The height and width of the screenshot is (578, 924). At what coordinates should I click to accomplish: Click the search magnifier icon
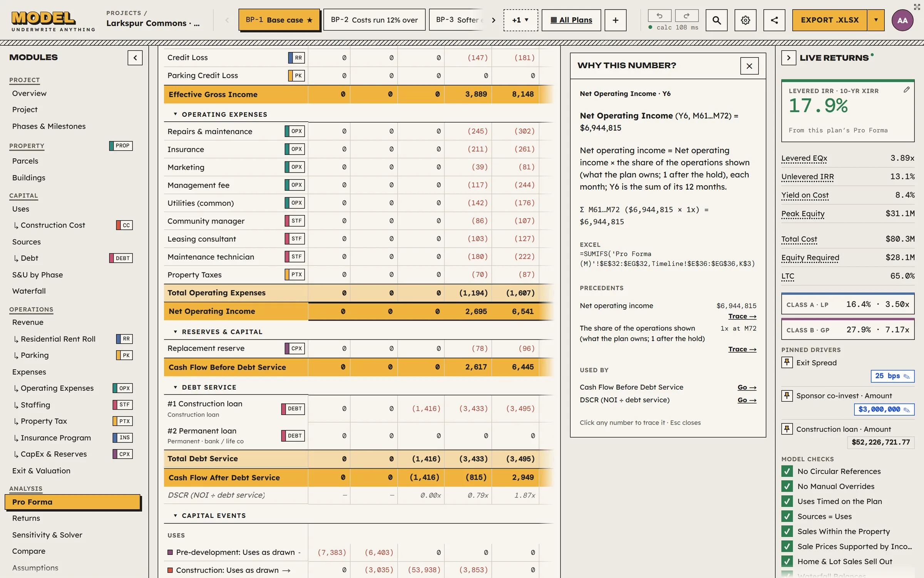pos(716,20)
